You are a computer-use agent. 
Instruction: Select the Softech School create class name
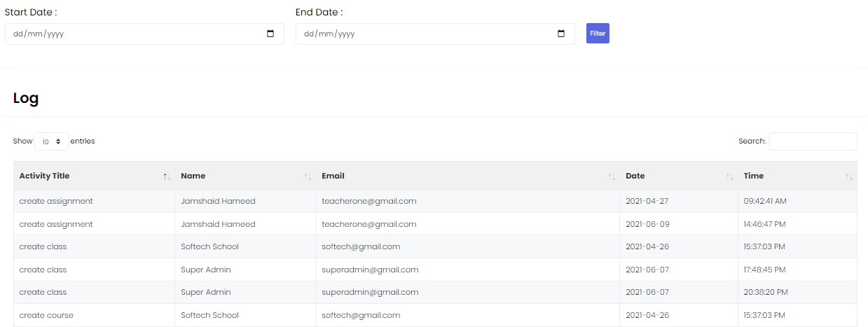(x=209, y=246)
